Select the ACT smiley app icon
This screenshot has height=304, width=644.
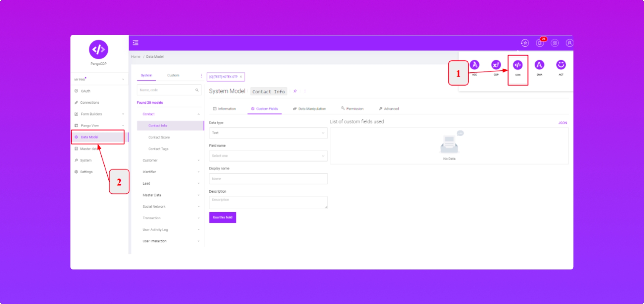561,65
